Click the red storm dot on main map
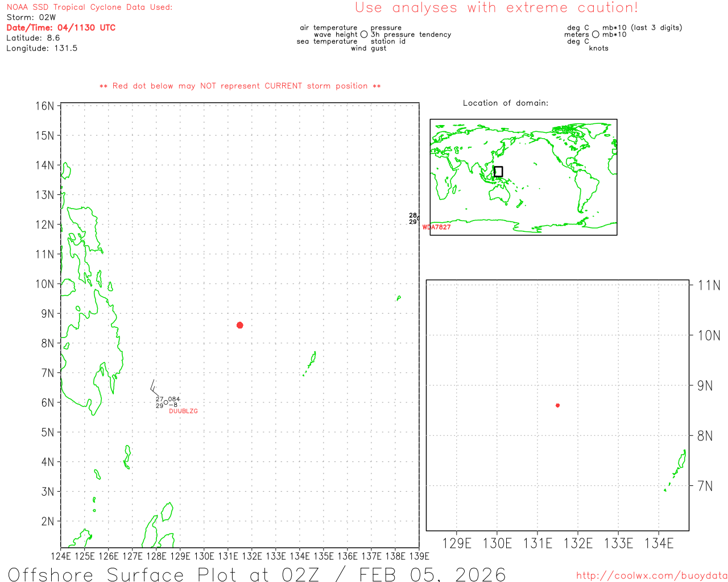Image resolution: width=728 pixels, height=582 pixels. 239,325
